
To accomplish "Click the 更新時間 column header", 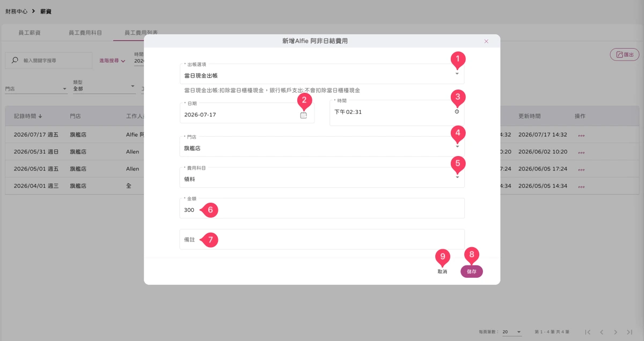I will (529, 116).
